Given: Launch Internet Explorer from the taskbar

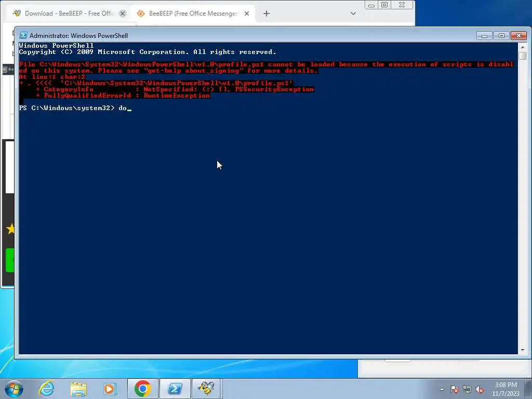Looking at the screenshot, I should (46, 389).
